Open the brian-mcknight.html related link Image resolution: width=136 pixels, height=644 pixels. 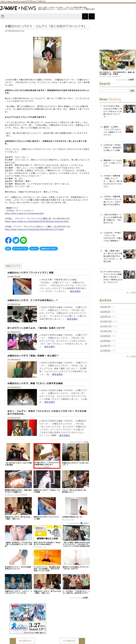37,221
